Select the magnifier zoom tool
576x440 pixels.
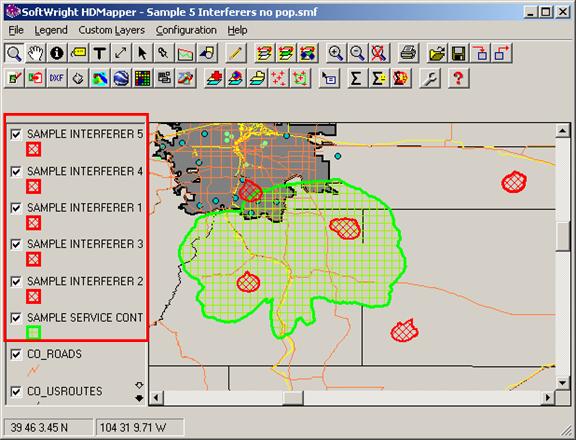coord(14,53)
